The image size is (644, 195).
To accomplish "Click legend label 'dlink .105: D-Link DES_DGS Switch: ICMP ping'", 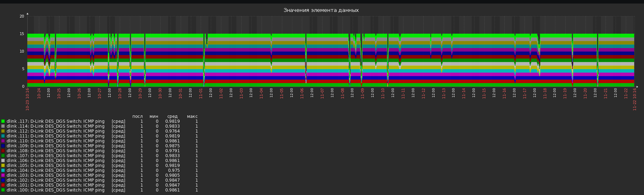I will coord(55,166).
